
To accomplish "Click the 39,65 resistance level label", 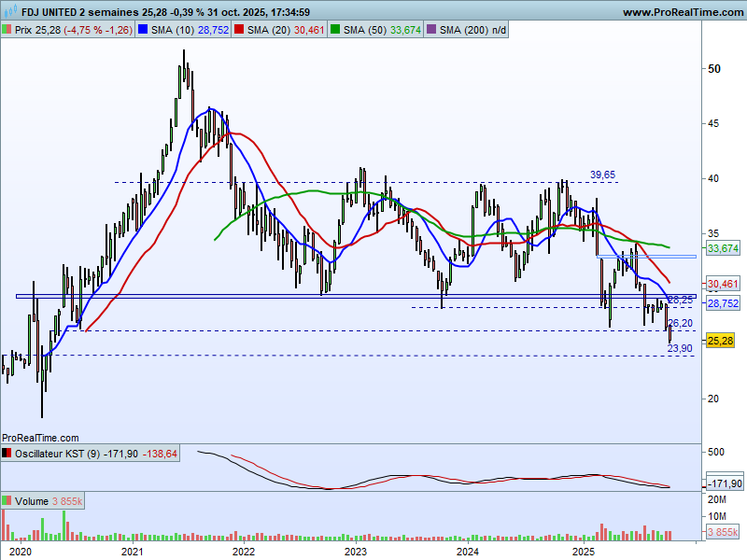I will [x=602, y=175].
